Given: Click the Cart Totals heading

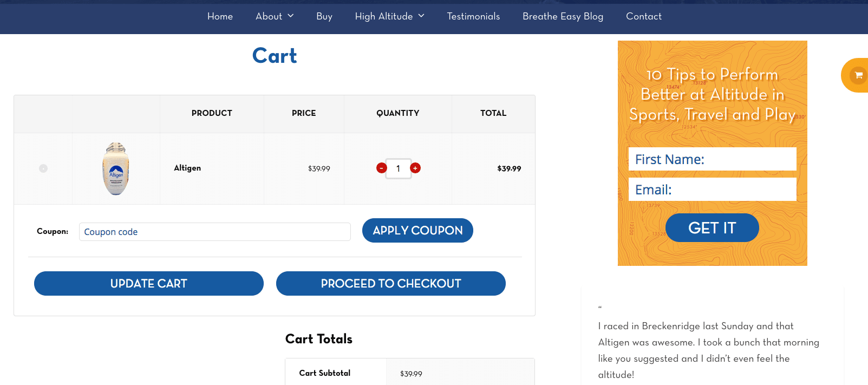Looking at the screenshot, I should (x=319, y=339).
